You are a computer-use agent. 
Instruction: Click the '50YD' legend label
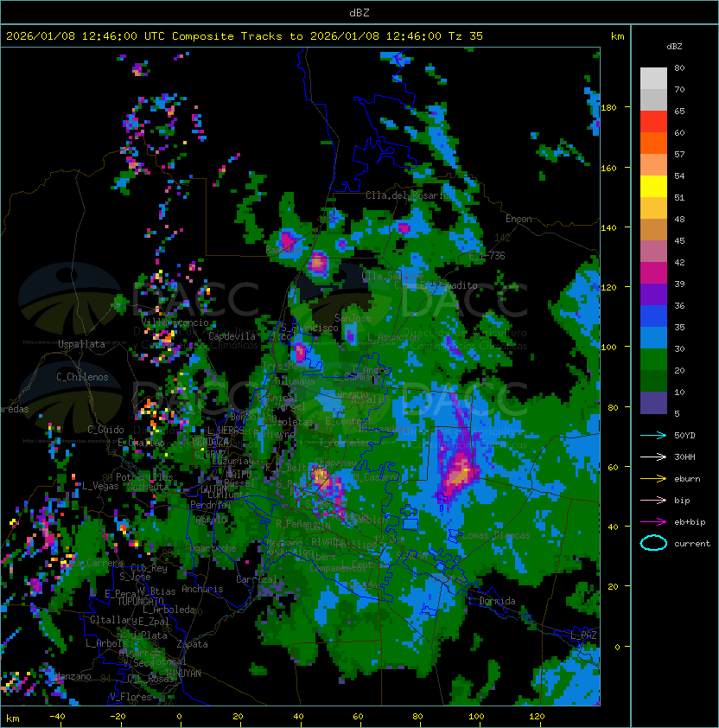click(x=684, y=436)
